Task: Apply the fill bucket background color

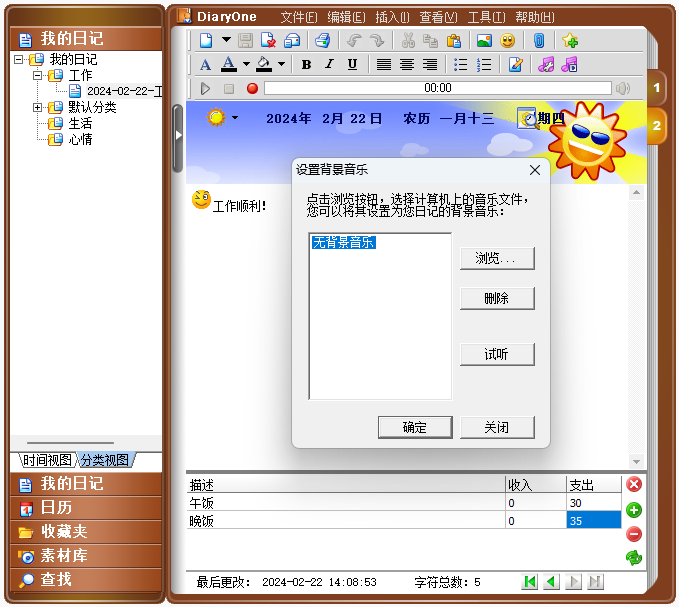Action: click(x=264, y=64)
